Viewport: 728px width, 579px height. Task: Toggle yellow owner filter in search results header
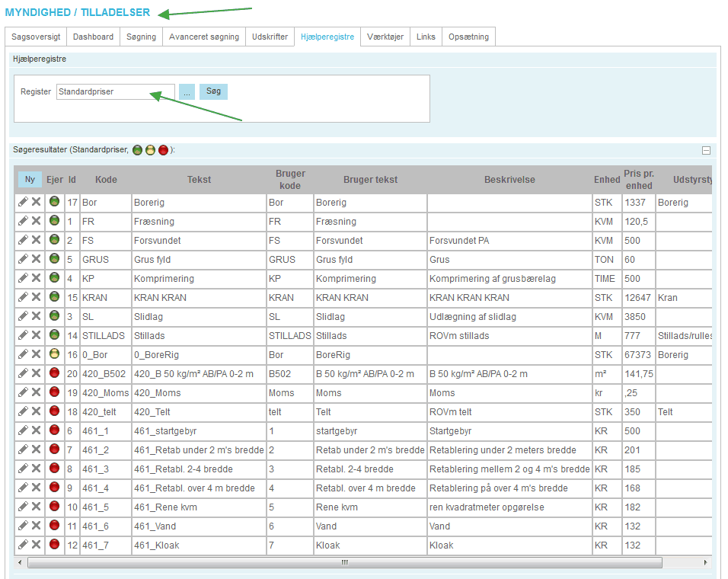[x=150, y=150]
